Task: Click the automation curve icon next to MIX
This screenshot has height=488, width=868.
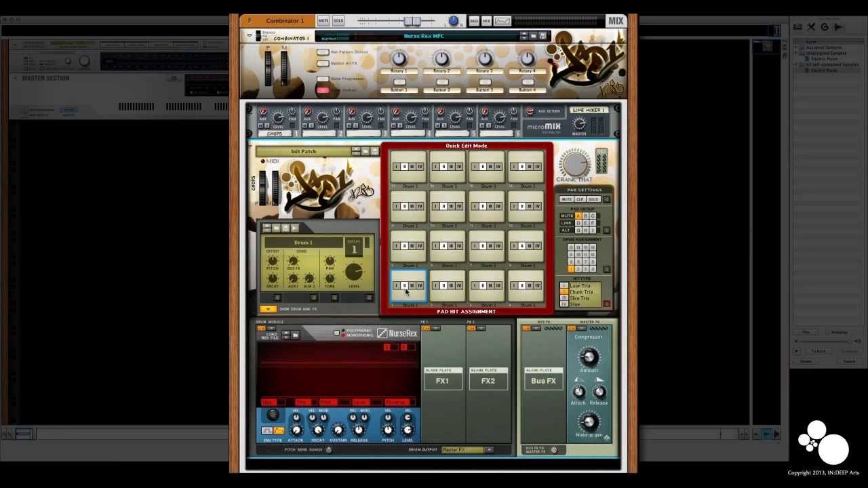Action: tap(502, 21)
